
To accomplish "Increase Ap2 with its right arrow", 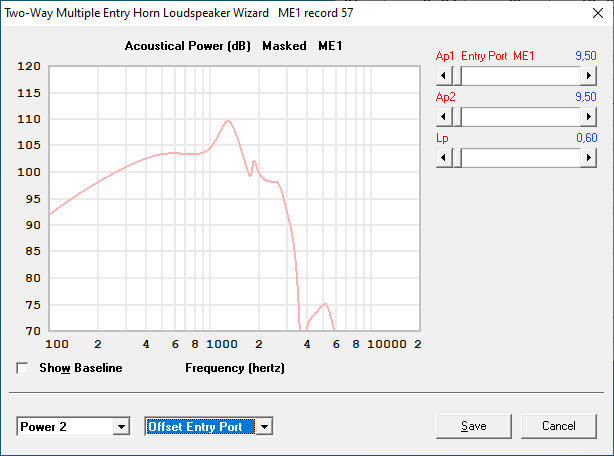I will [589, 117].
